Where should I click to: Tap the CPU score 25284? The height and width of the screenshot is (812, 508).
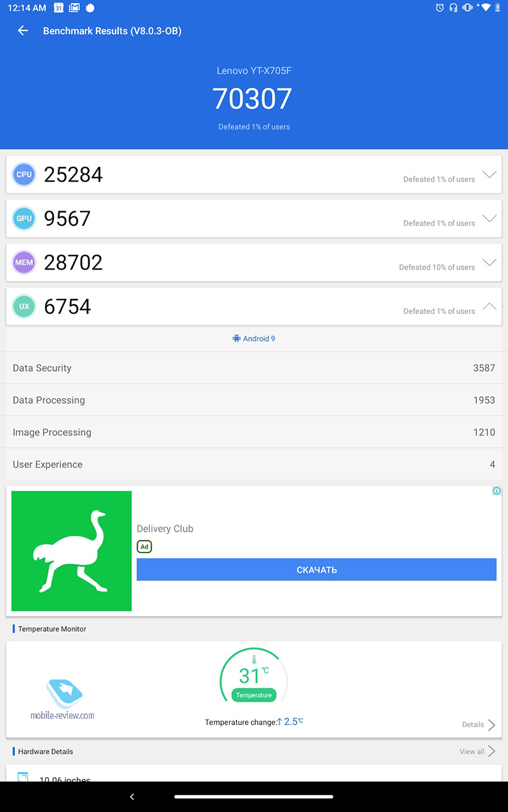click(x=73, y=174)
